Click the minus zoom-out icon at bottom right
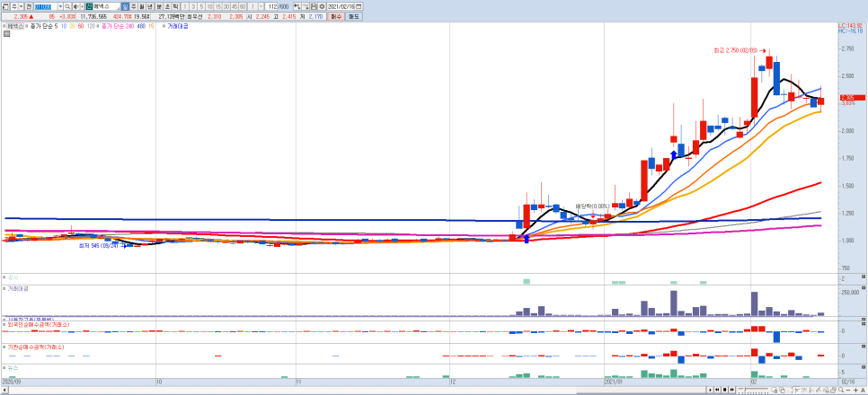Viewport: 868px width, 395px height. tap(848, 390)
